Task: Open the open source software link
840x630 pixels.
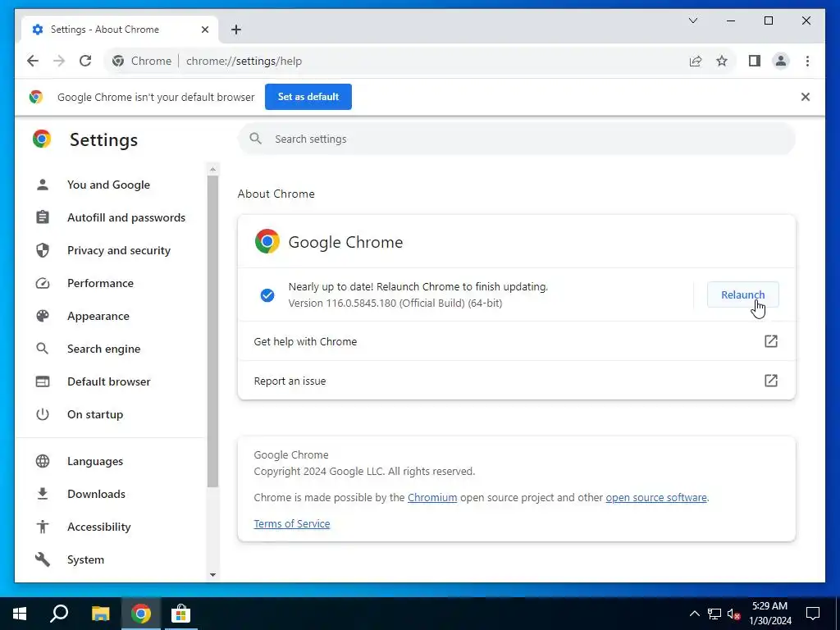Action: (x=655, y=498)
